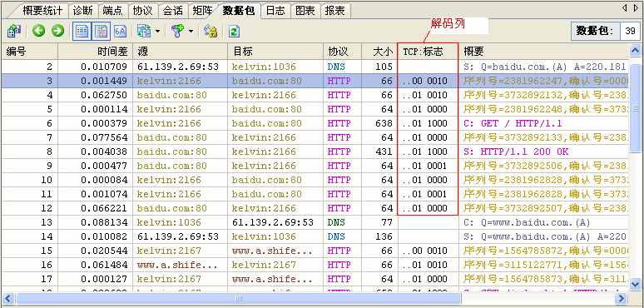
Task: Click time difference '0.000084' in row 10
Action: 104,180
